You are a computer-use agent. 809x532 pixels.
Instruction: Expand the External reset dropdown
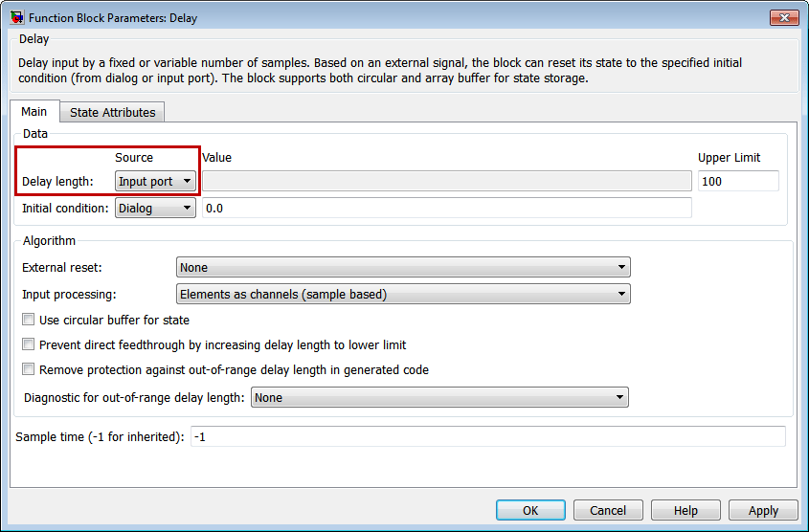pyautogui.click(x=403, y=268)
